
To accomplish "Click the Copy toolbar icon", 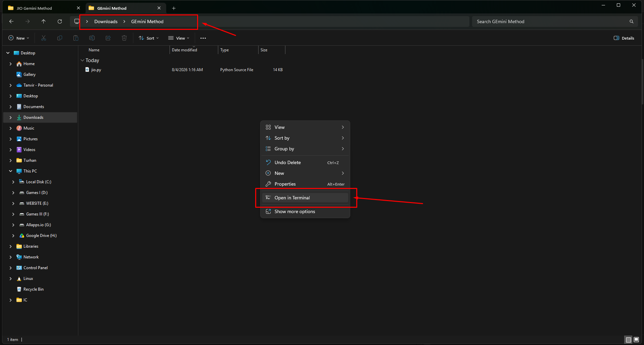I will pyautogui.click(x=60, y=38).
